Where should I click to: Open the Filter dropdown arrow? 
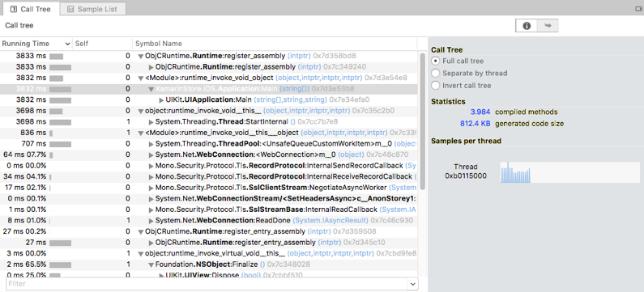(x=413, y=284)
